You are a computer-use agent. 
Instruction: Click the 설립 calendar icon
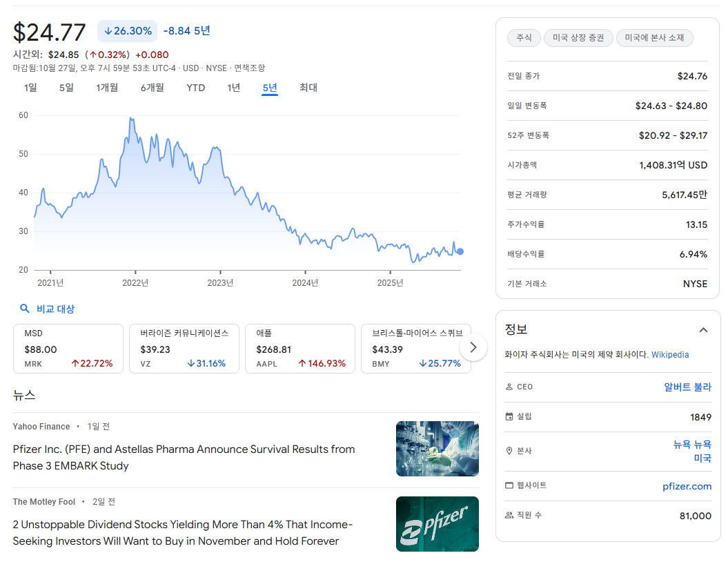(509, 416)
